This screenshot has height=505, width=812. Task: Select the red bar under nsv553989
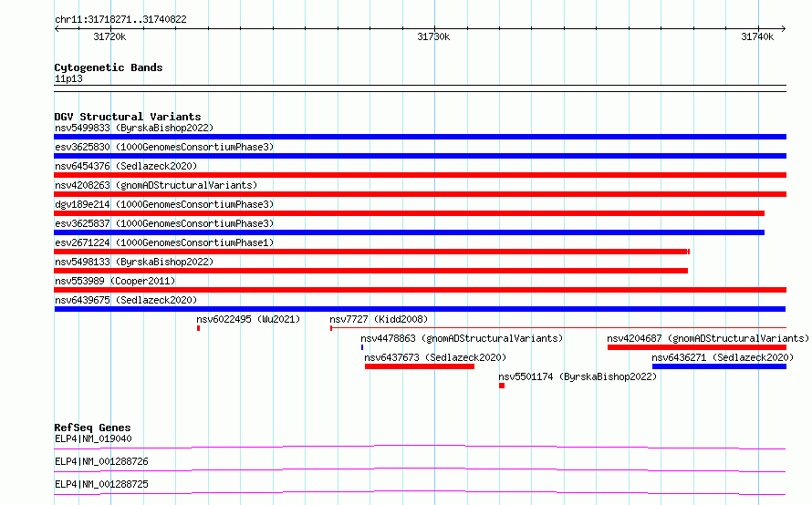[x=420, y=290]
